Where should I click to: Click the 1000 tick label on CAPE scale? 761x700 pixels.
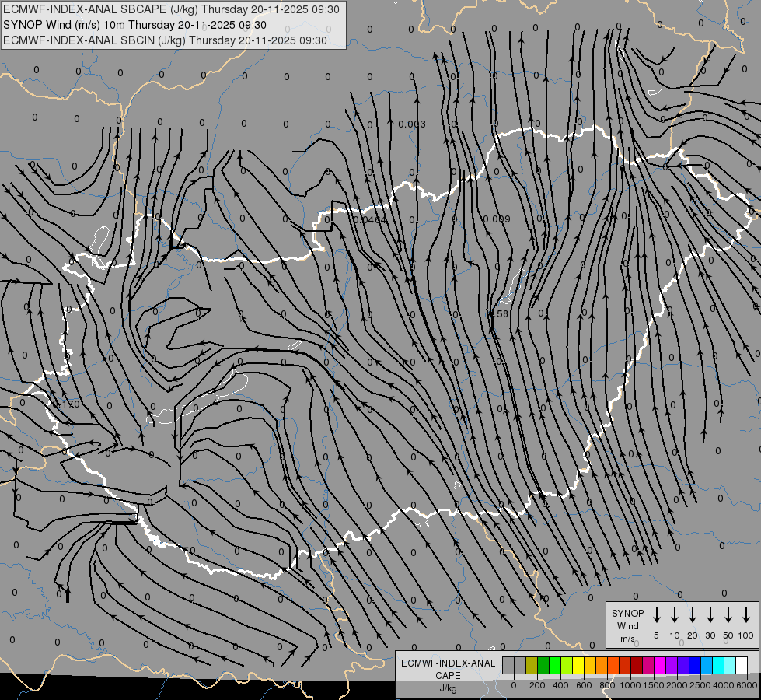[630, 685]
